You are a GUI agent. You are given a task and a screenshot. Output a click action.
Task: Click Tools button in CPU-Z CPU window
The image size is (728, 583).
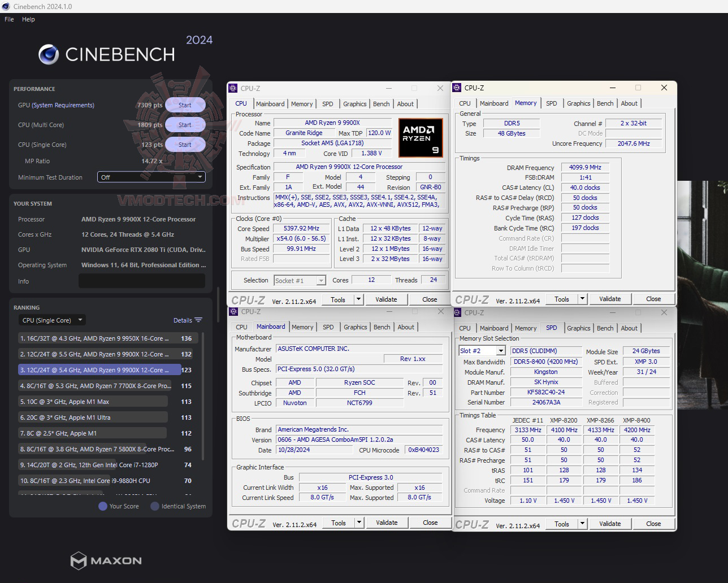(338, 299)
